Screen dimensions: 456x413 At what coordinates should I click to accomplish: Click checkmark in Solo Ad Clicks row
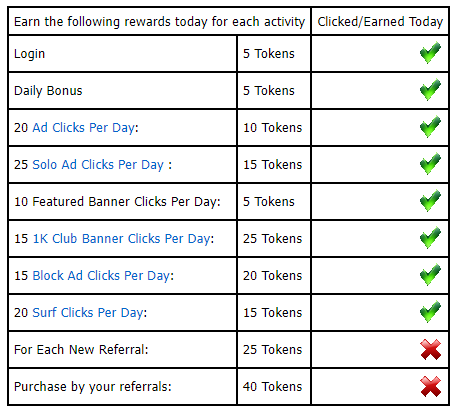coord(430,164)
